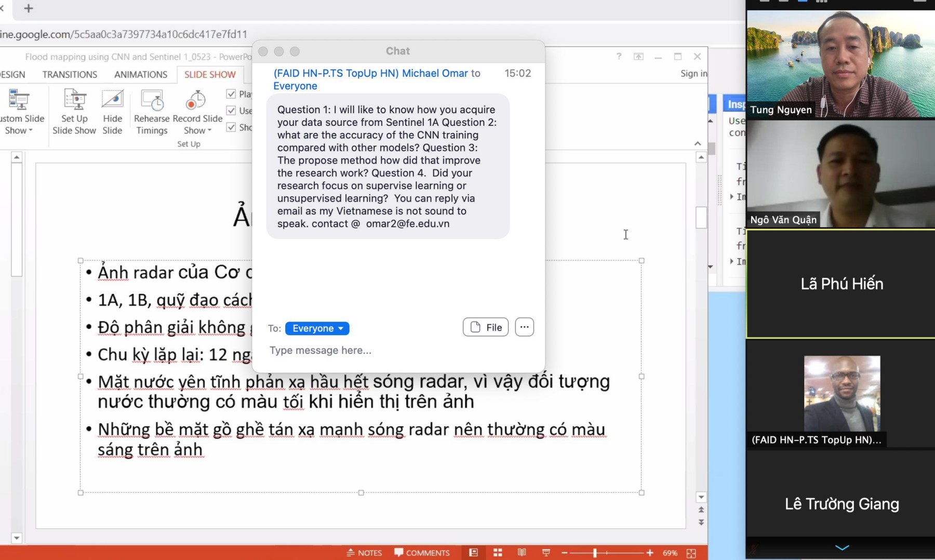Open the Everyone recipient dropdown
The height and width of the screenshot is (560, 935).
pyautogui.click(x=317, y=328)
